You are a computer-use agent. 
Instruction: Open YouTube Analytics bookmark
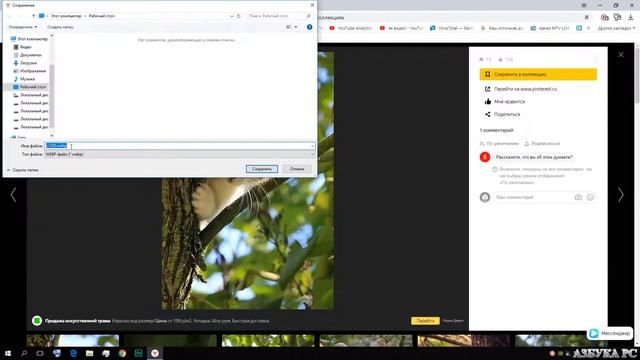click(351, 28)
